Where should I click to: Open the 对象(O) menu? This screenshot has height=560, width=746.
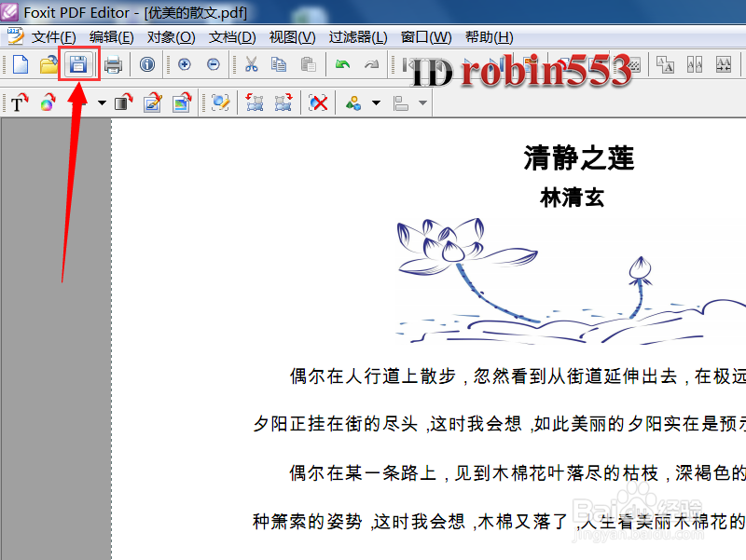(x=171, y=37)
